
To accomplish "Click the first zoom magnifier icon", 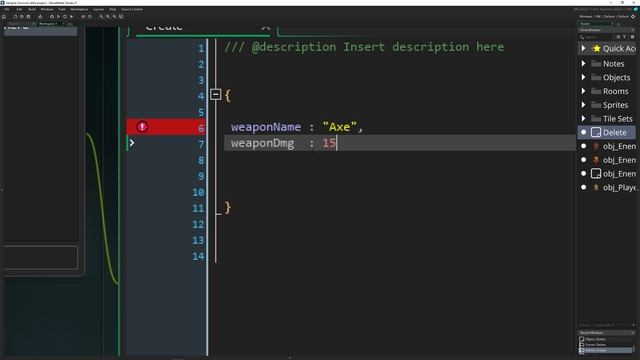I will (x=101, y=16).
